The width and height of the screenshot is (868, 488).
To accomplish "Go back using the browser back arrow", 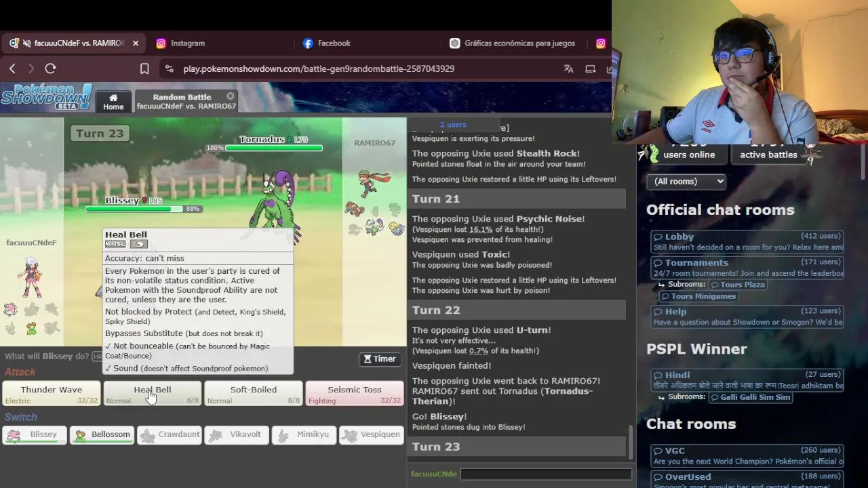I will tap(12, 68).
